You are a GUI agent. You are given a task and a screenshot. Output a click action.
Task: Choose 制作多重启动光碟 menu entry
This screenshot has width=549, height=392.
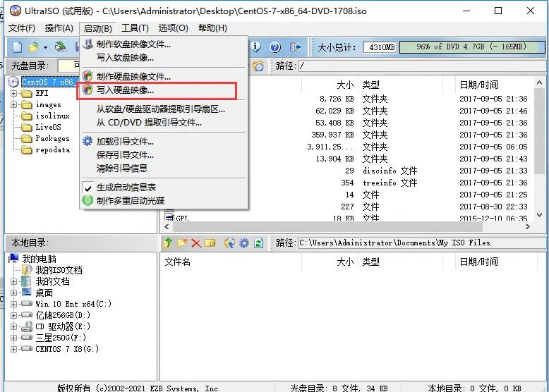tap(164, 201)
